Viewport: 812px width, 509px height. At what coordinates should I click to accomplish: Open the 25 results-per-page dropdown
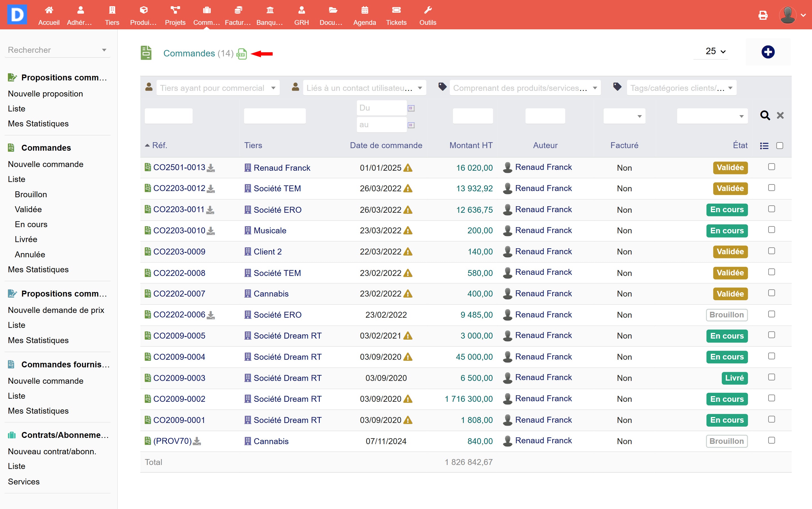point(715,52)
